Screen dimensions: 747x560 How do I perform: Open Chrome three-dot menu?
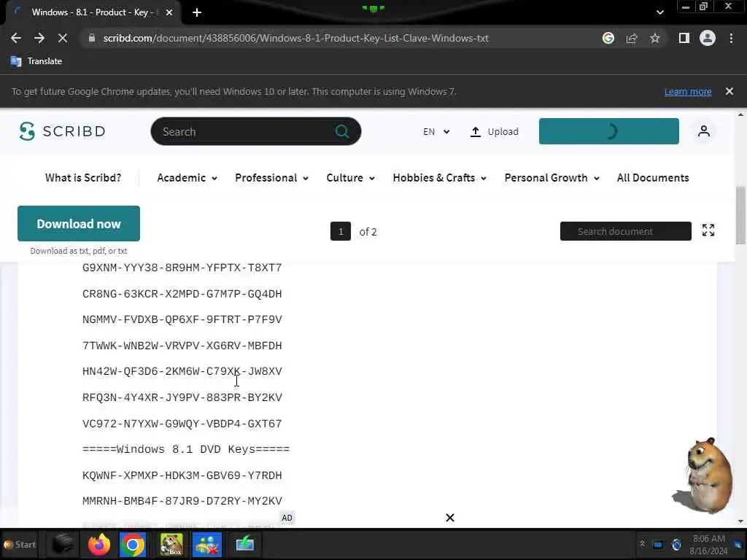click(731, 38)
